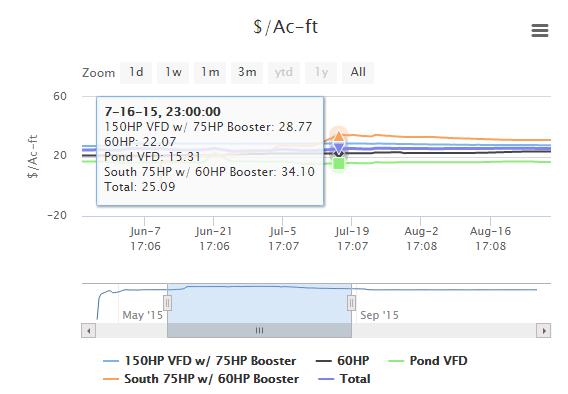Click the green square Pond VFD marker
568x394 pixels.
coord(339,164)
